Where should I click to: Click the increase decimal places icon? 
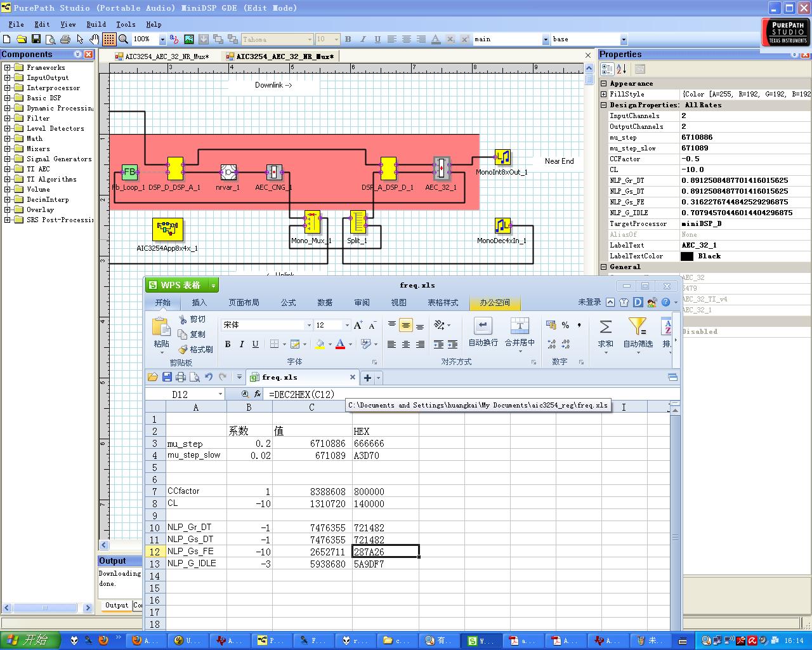click(x=551, y=344)
